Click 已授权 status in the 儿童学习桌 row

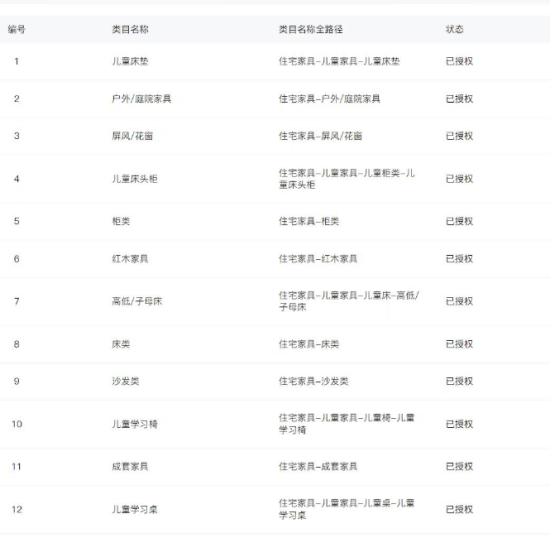[x=460, y=509]
